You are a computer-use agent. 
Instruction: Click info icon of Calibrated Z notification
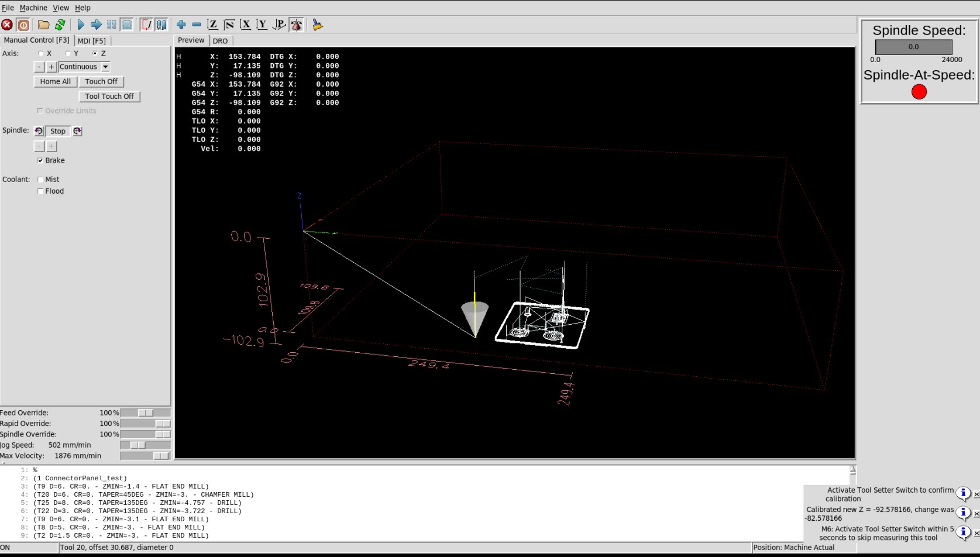click(x=963, y=513)
